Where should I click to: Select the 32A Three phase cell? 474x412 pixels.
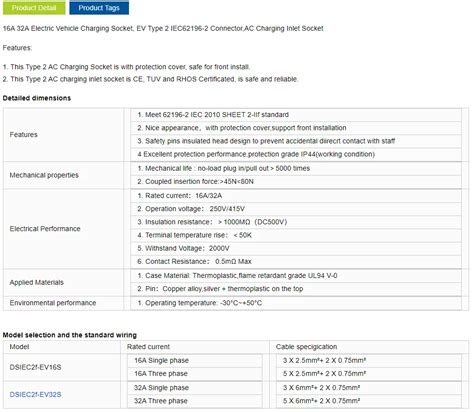click(x=195, y=401)
